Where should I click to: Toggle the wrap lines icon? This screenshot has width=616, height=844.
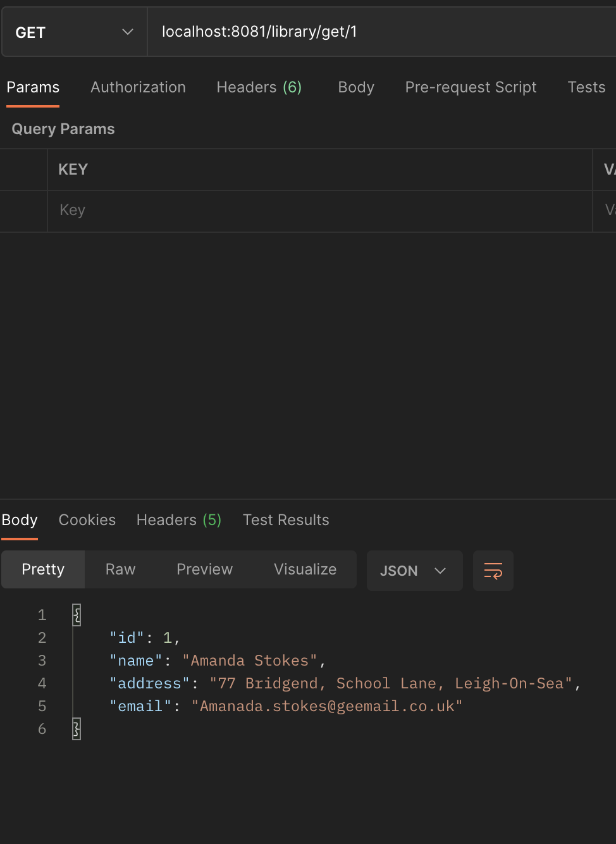[493, 571]
